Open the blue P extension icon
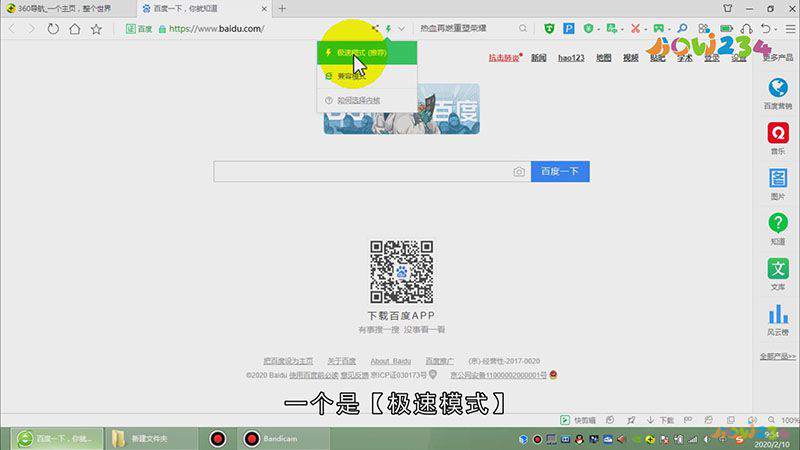 click(568, 29)
